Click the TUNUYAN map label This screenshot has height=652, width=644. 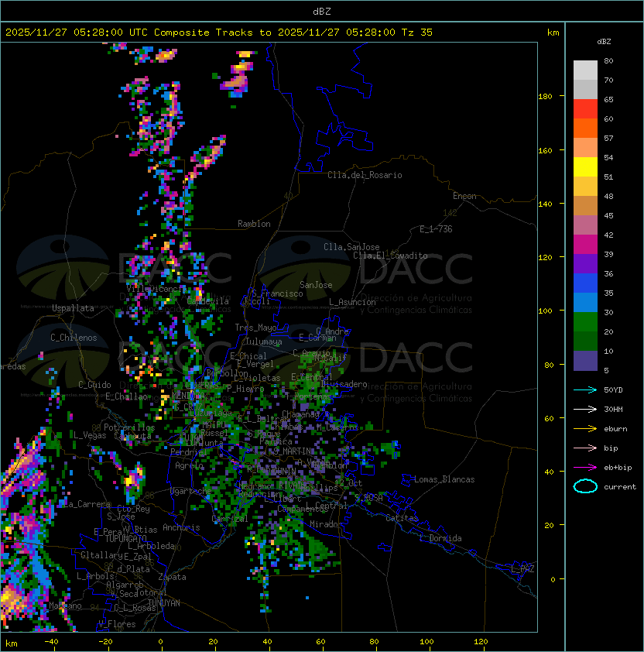coord(164,603)
